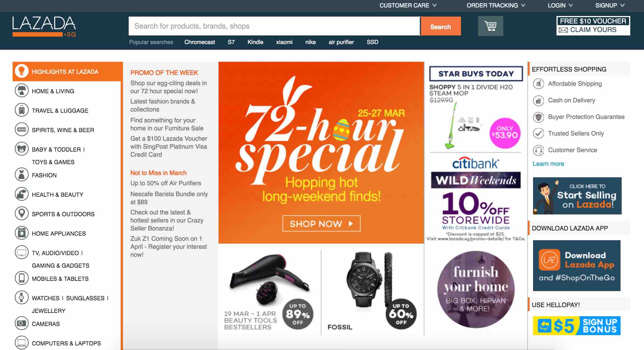Click the Home & Living lamp icon
This screenshot has width=644, height=350.
22,91
